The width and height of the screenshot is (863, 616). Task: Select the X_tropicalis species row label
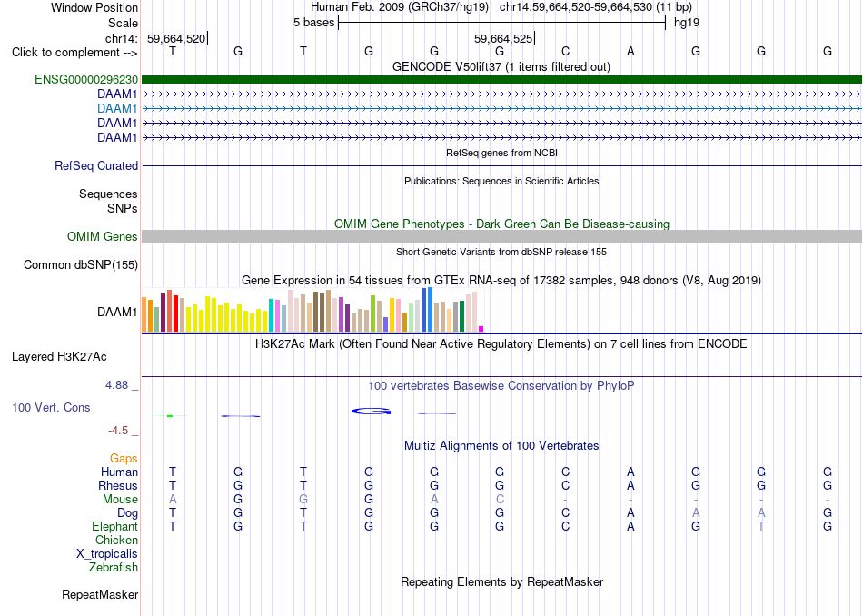pyautogui.click(x=107, y=554)
